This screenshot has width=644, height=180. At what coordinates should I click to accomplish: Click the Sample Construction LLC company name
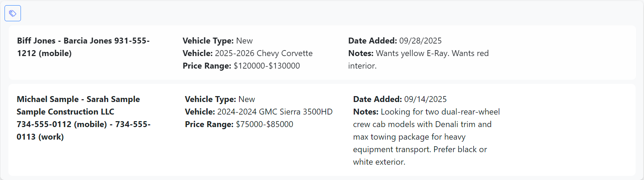click(x=65, y=112)
